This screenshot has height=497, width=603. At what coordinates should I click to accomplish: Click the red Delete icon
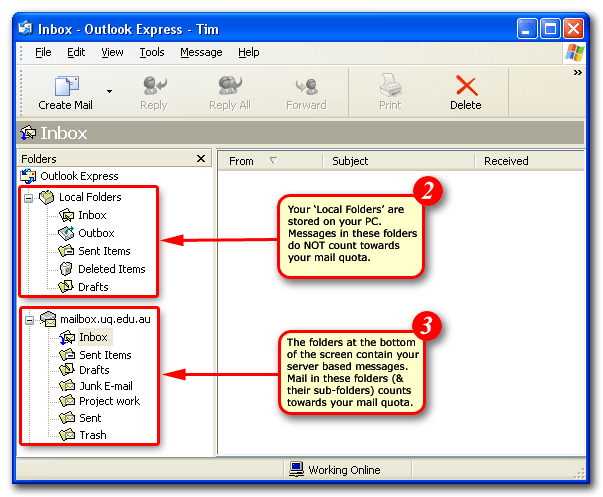(466, 86)
